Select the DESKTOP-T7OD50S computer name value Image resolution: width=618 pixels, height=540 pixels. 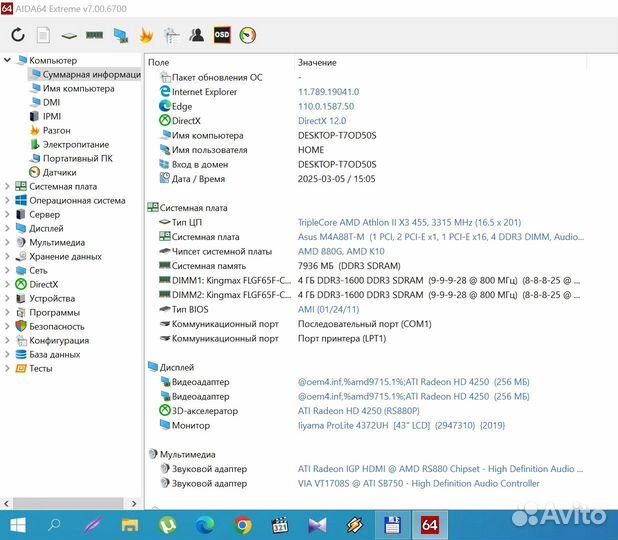pyautogui.click(x=337, y=135)
